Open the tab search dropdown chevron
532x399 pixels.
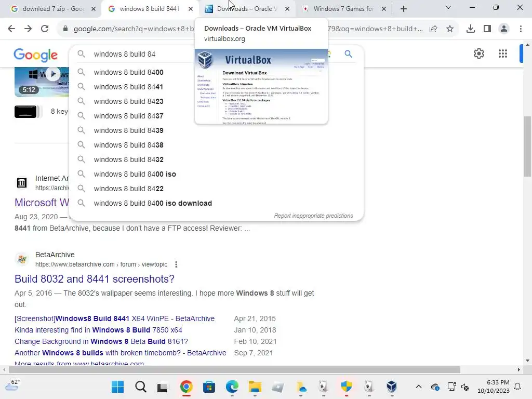click(448, 7)
